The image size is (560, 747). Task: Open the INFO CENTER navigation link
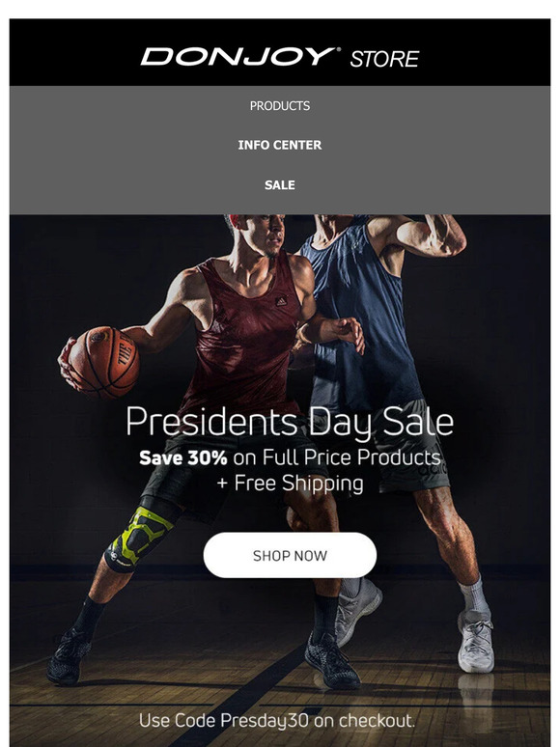point(280,145)
